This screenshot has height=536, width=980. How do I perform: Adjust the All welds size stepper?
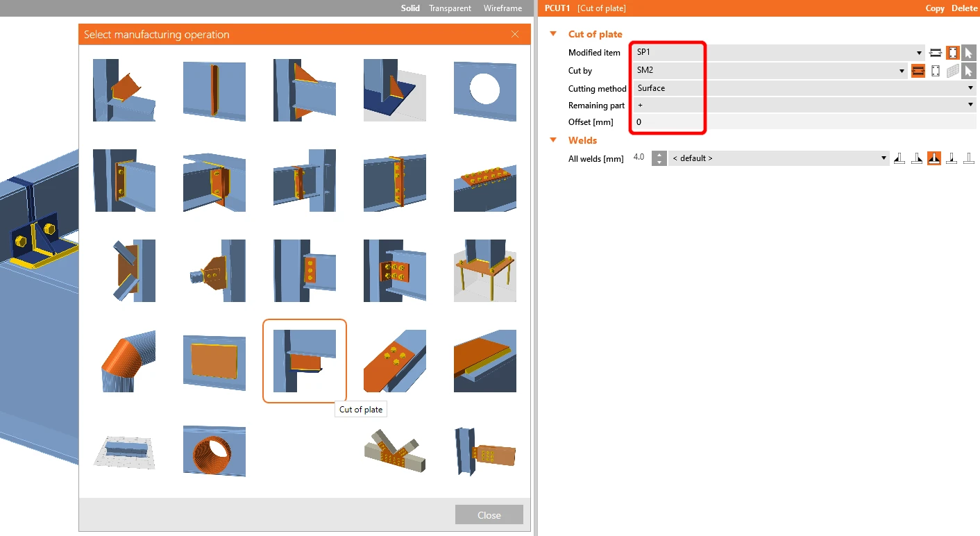pyautogui.click(x=659, y=158)
